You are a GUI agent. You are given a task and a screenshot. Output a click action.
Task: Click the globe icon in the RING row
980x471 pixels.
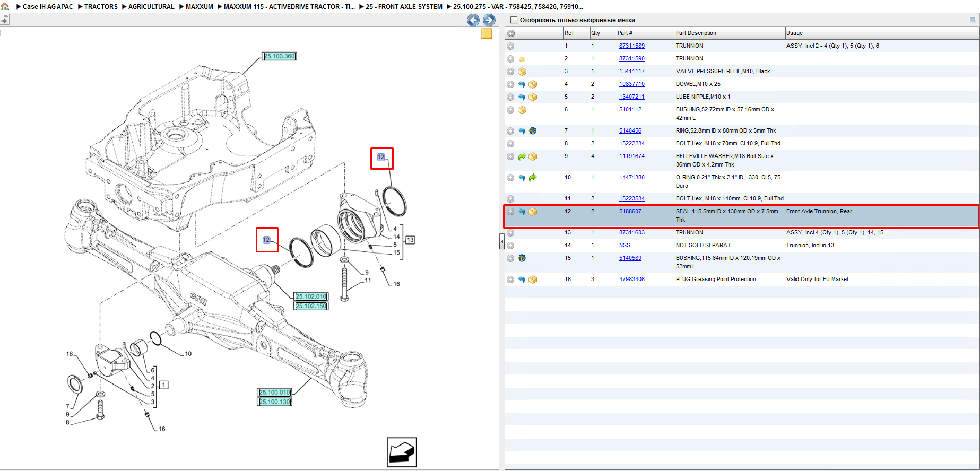pyautogui.click(x=533, y=131)
